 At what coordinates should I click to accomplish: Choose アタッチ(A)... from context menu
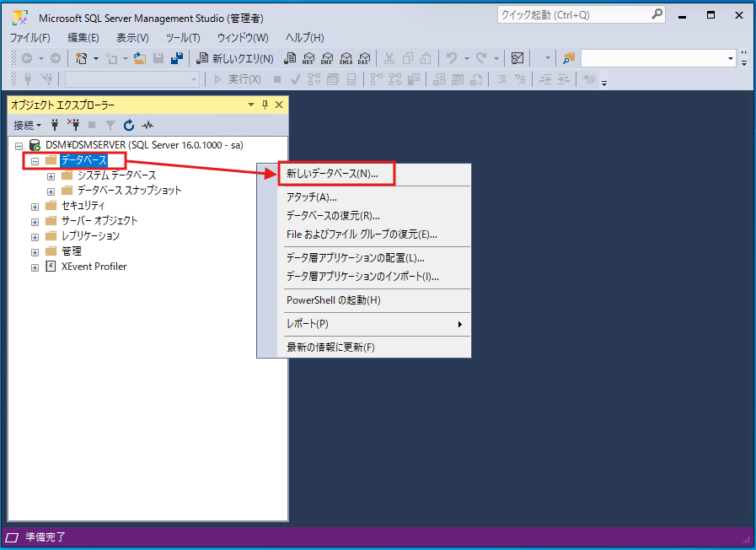click(x=312, y=197)
